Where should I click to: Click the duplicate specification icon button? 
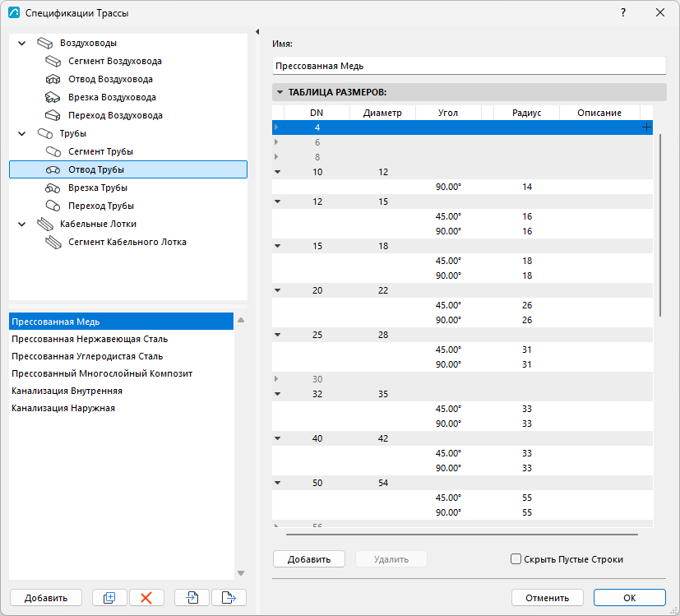[109, 598]
